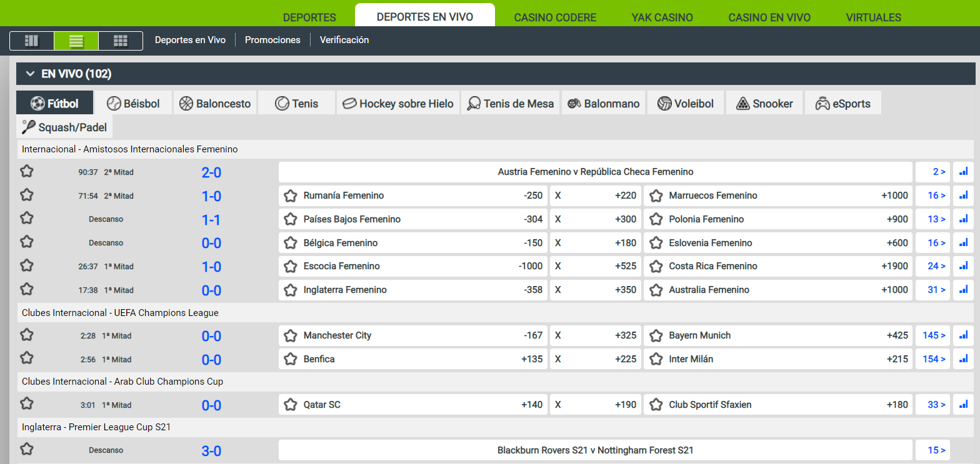The width and height of the screenshot is (980, 464).
Task: Open statistics icon for Rumanía Femenino match
Action: point(963,195)
